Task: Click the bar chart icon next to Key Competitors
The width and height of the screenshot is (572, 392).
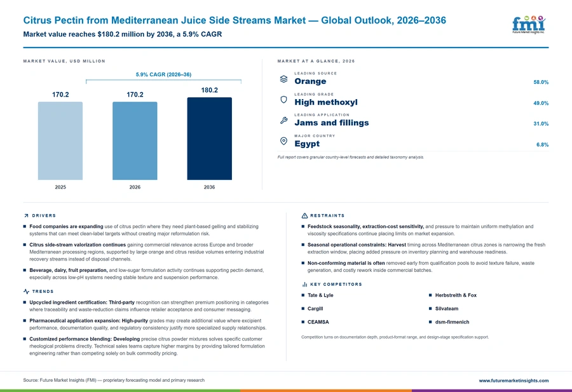Action: point(304,285)
